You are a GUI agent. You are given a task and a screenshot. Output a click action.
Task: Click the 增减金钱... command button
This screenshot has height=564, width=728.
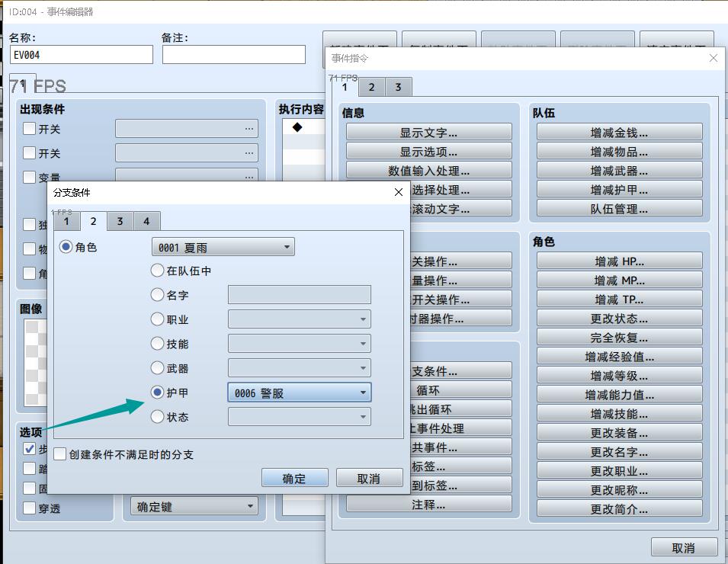click(x=619, y=133)
